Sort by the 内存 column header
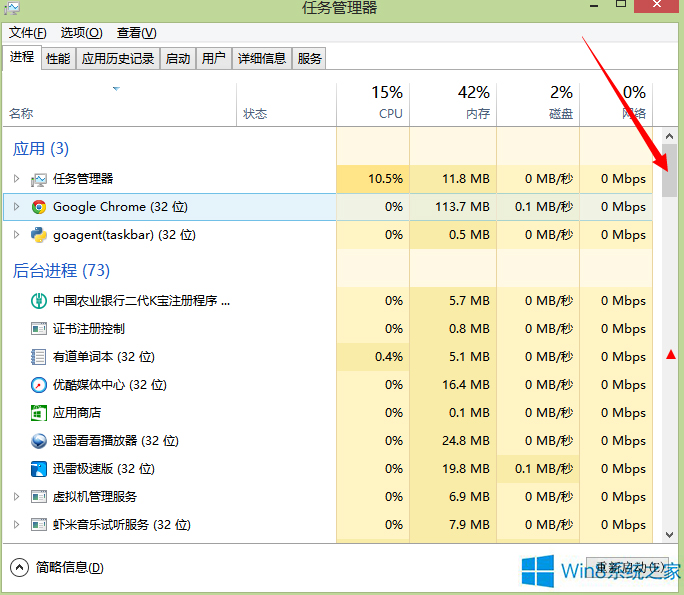 point(453,105)
